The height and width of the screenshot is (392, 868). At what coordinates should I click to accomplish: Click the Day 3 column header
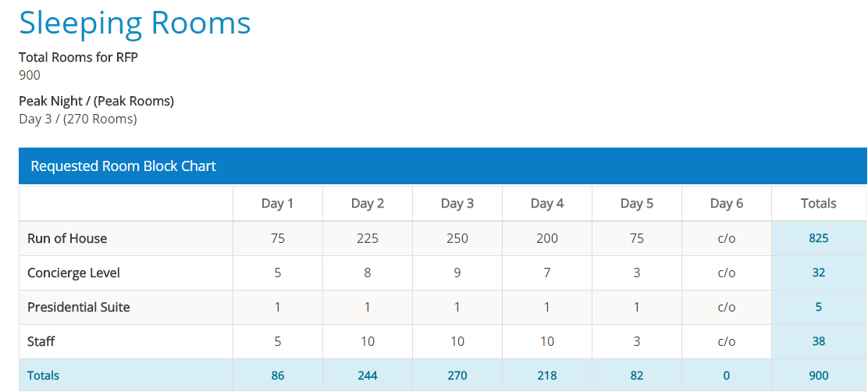click(x=457, y=204)
